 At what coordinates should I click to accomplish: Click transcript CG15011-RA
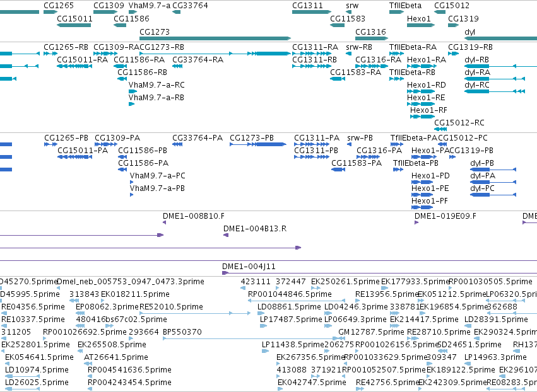(82, 59)
